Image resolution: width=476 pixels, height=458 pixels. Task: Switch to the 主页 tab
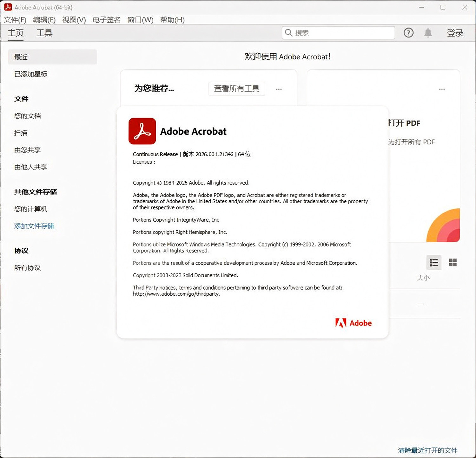tap(16, 33)
